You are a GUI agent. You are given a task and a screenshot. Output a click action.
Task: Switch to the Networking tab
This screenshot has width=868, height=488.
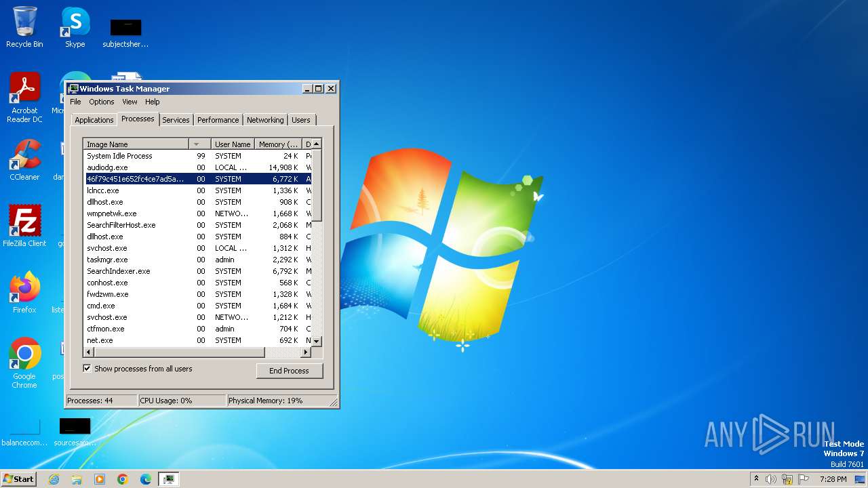click(265, 120)
